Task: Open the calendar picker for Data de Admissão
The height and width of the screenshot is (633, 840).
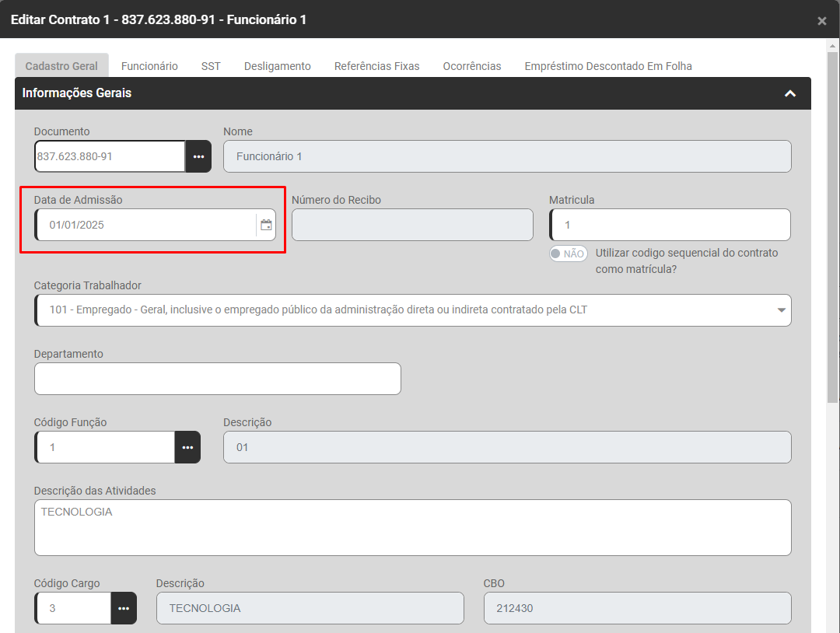Action: tap(266, 225)
